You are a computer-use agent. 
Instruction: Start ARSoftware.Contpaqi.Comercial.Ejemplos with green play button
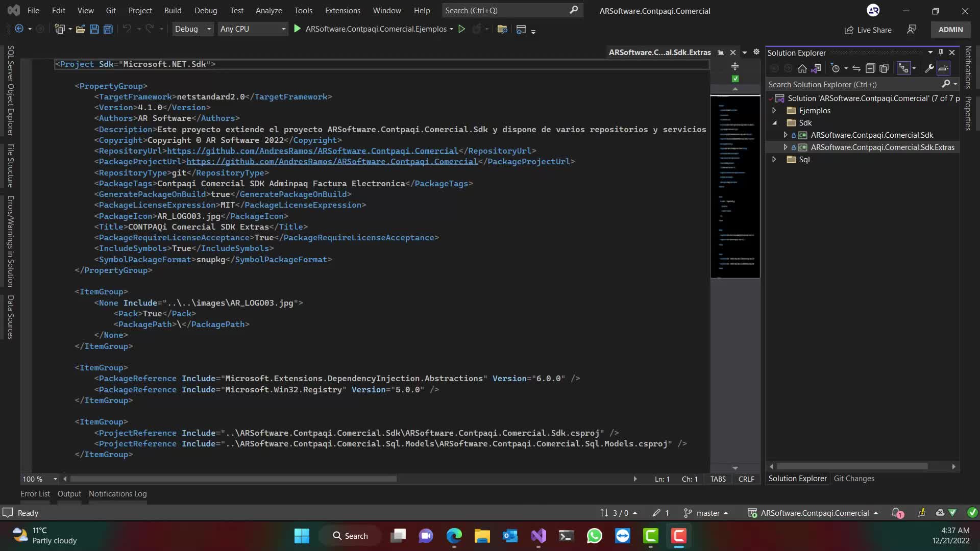pos(298,29)
